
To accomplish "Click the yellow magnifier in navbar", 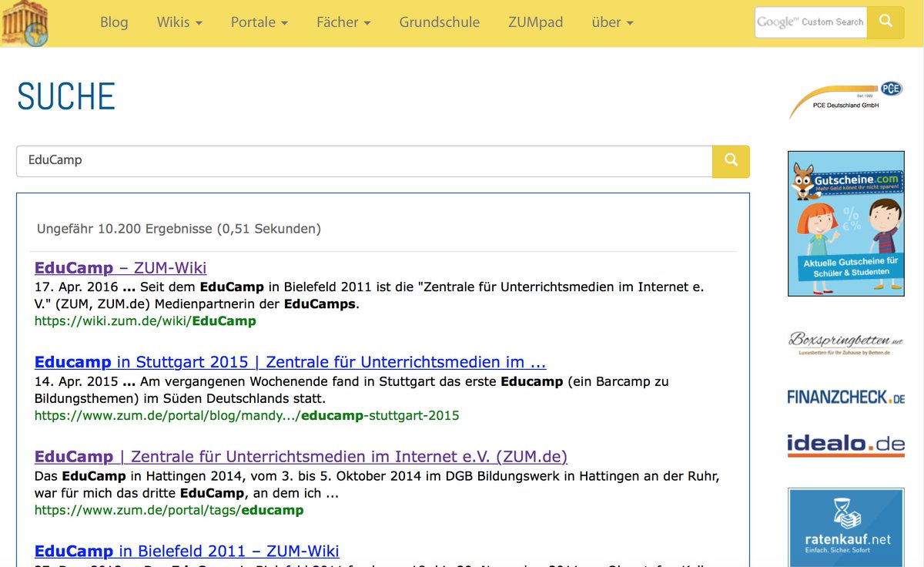I will coord(885,22).
